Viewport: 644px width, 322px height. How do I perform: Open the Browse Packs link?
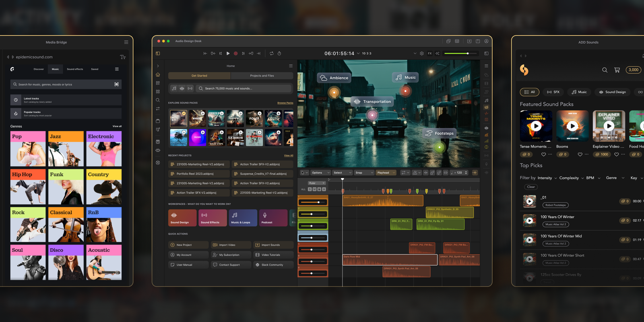(285, 103)
